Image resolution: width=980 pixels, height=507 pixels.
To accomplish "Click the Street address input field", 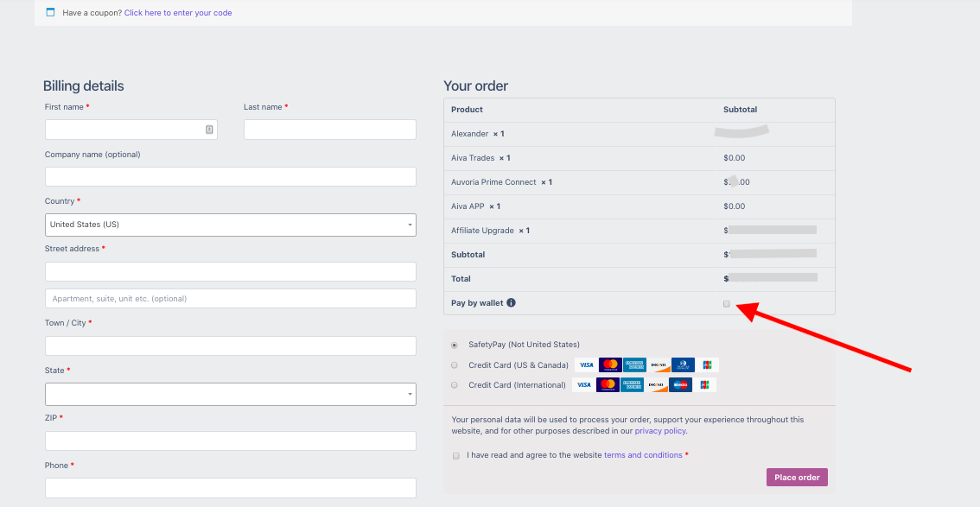I will (x=231, y=271).
